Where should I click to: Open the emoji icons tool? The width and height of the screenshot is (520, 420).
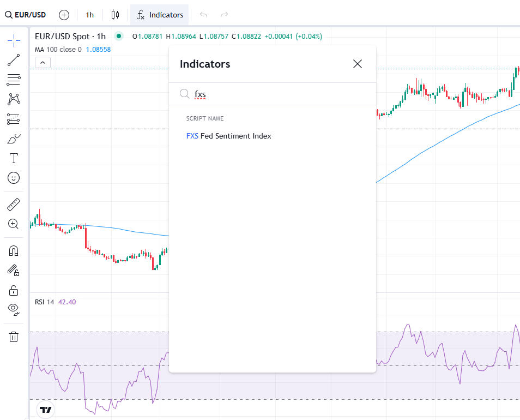[x=14, y=178]
